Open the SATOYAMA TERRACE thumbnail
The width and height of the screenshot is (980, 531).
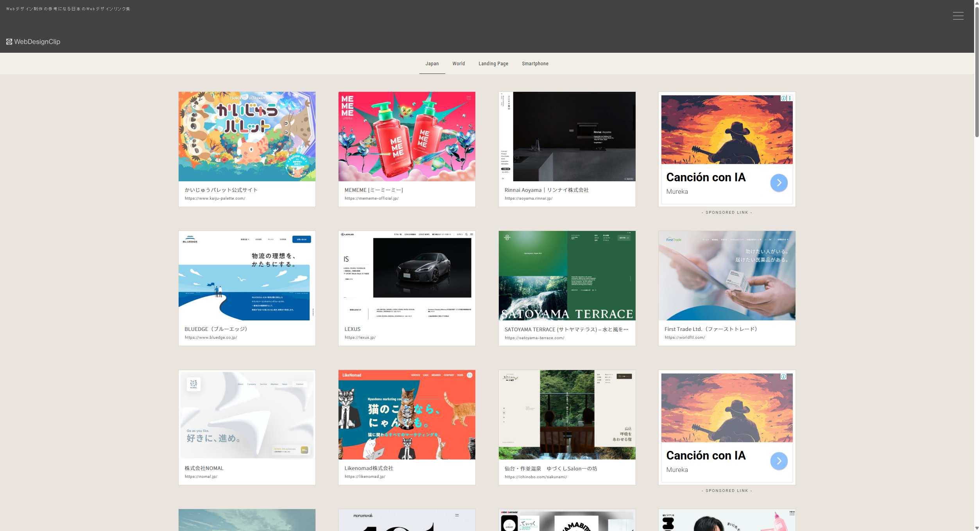click(x=567, y=275)
